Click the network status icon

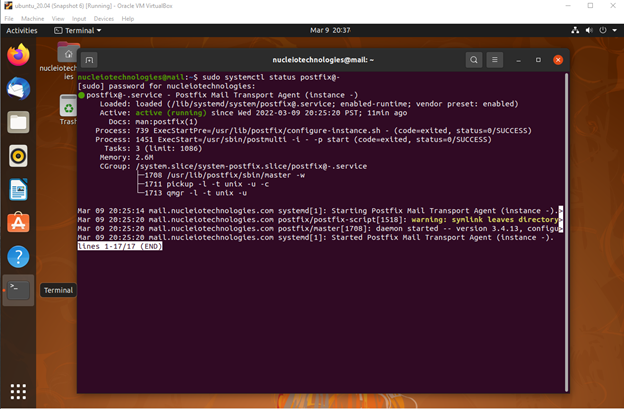click(575, 30)
